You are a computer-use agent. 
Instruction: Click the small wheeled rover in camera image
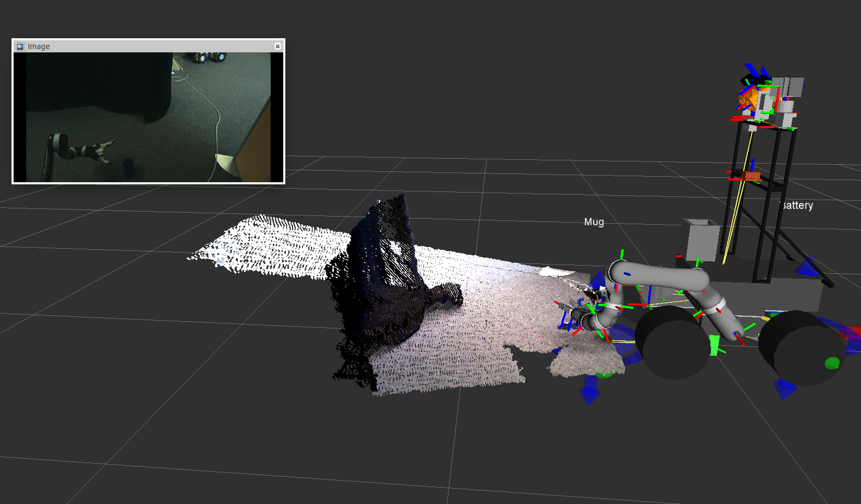pos(210,57)
